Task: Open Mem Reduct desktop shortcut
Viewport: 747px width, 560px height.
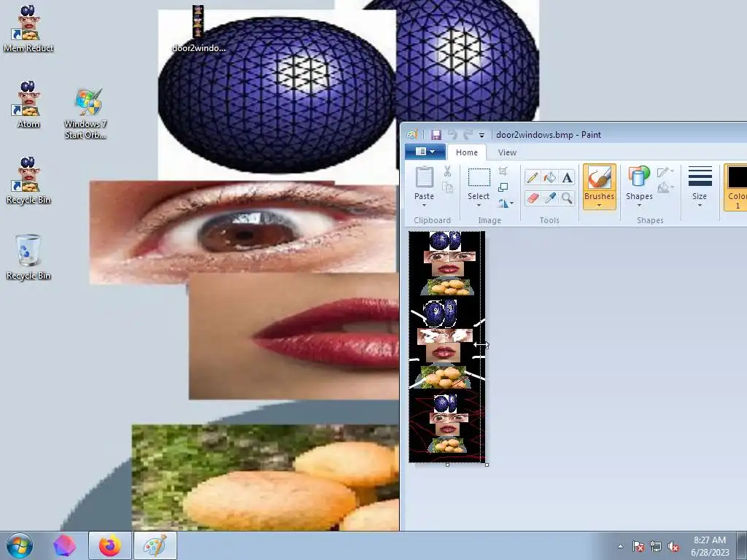Action: [28, 28]
